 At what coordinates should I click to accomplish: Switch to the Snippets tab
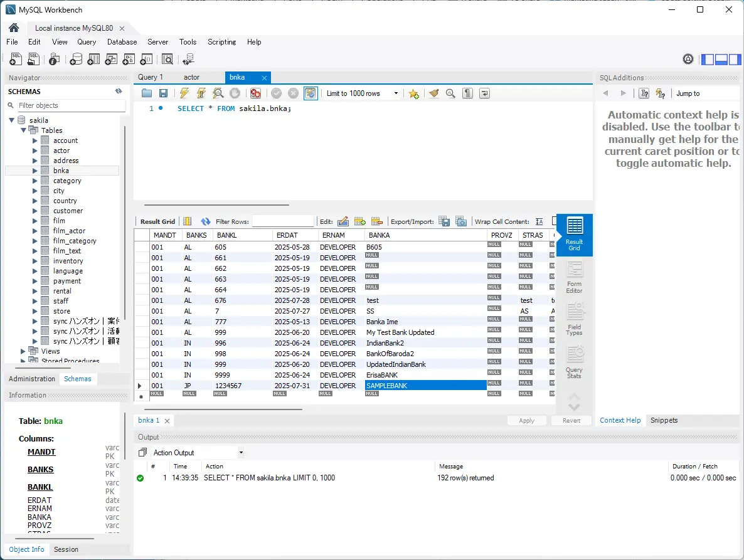(x=664, y=420)
